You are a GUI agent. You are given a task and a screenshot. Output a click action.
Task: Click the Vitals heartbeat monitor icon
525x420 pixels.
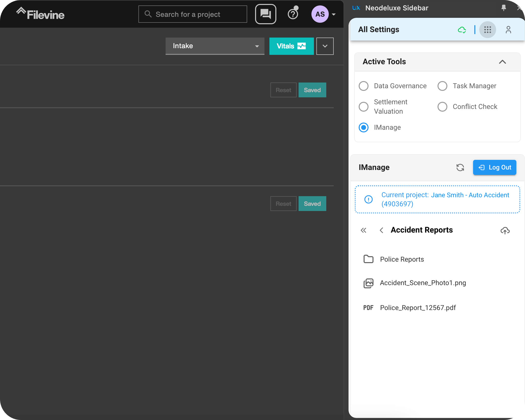point(302,46)
